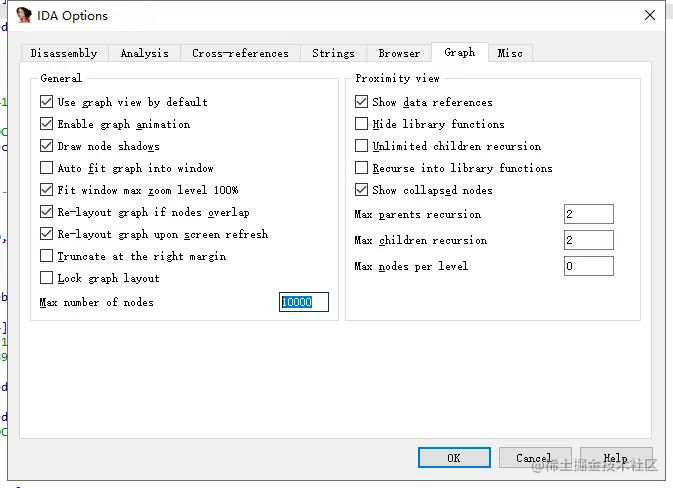Select the Graph tab
Image resolution: width=673 pixels, height=488 pixels.
[x=460, y=52]
